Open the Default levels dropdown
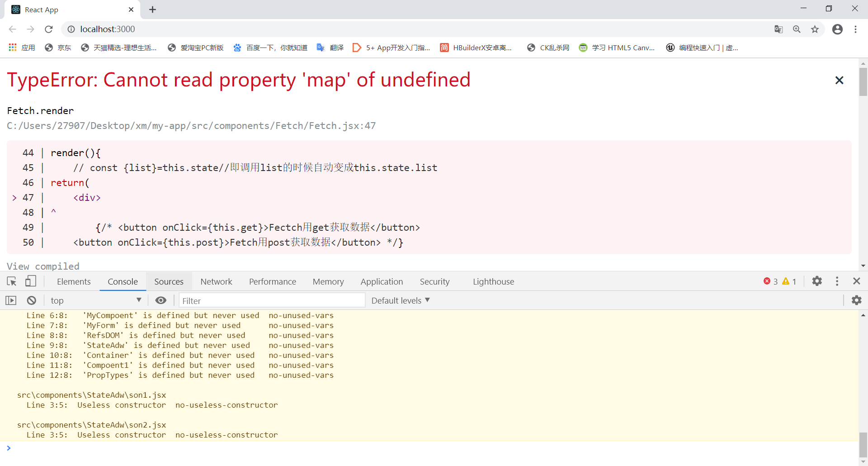This screenshot has height=466, width=868. [x=401, y=300]
